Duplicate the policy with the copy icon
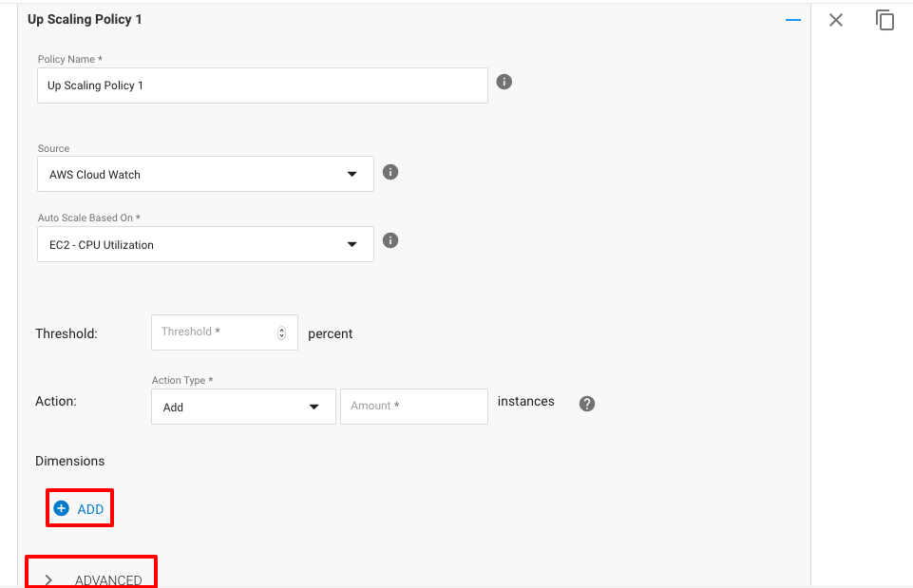 [x=885, y=20]
